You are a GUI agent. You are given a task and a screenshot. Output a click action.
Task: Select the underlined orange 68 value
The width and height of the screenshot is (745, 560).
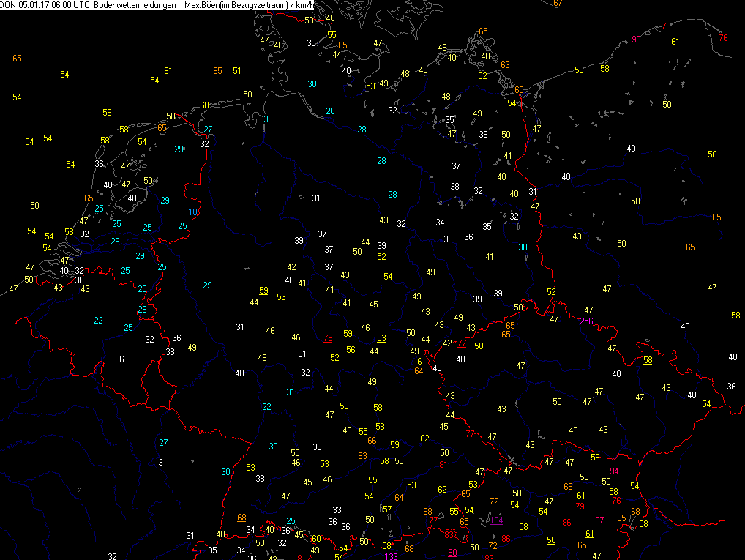[242, 518]
